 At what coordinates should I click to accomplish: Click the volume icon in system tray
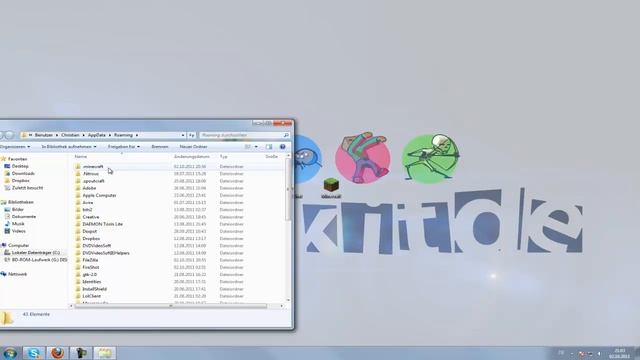(599, 353)
